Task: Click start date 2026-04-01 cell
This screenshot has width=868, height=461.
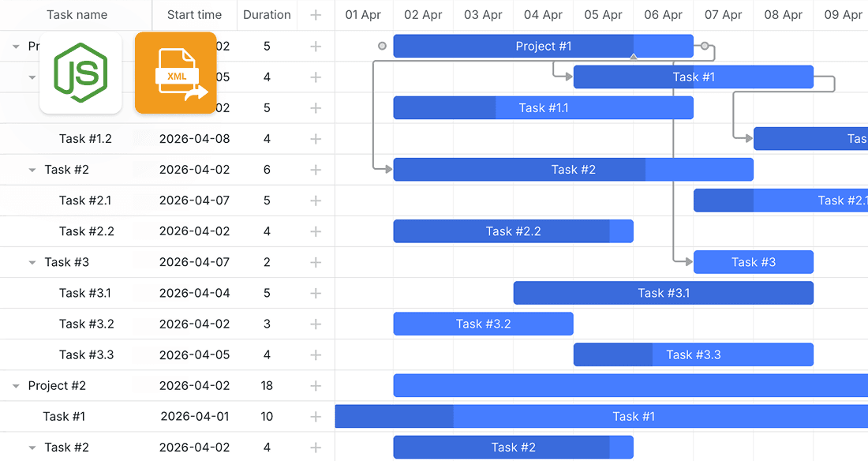Action: 194,416
